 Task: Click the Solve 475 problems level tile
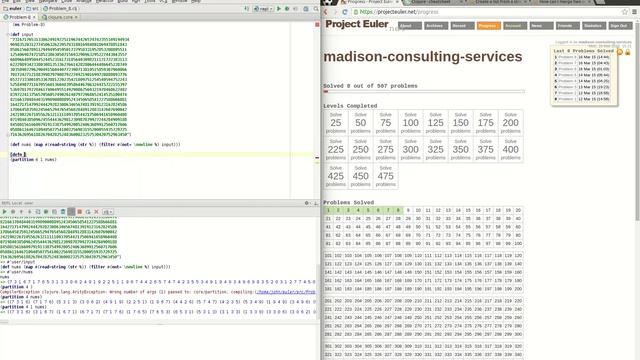pyautogui.click(x=385, y=176)
